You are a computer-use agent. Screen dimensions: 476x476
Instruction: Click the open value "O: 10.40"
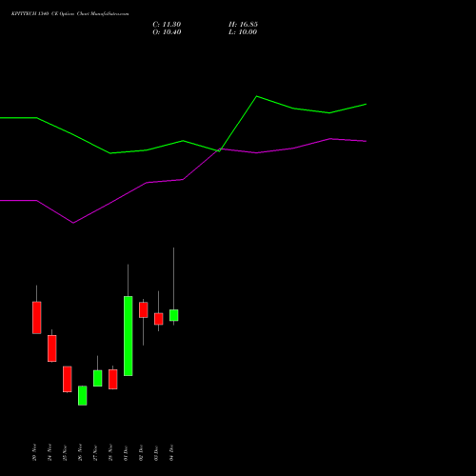tap(167, 32)
